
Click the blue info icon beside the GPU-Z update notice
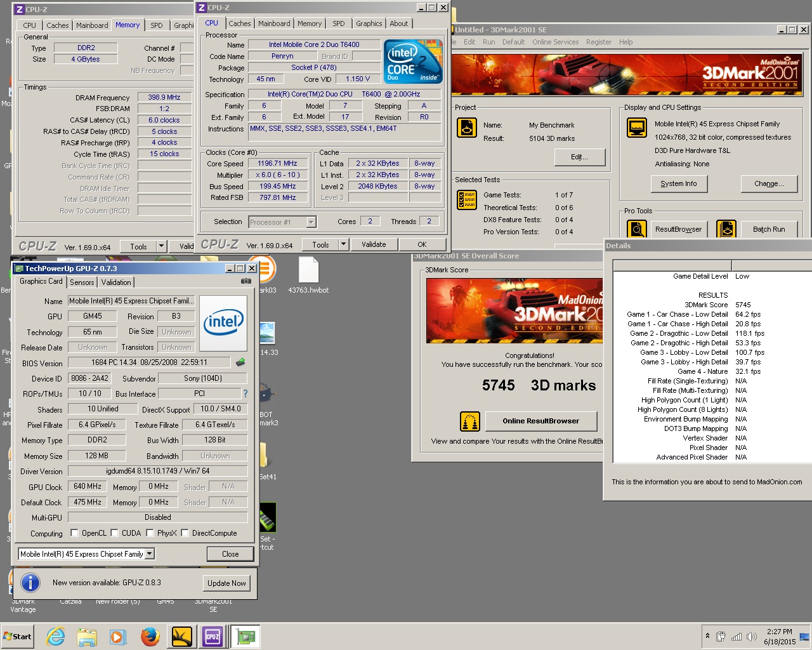[30, 582]
